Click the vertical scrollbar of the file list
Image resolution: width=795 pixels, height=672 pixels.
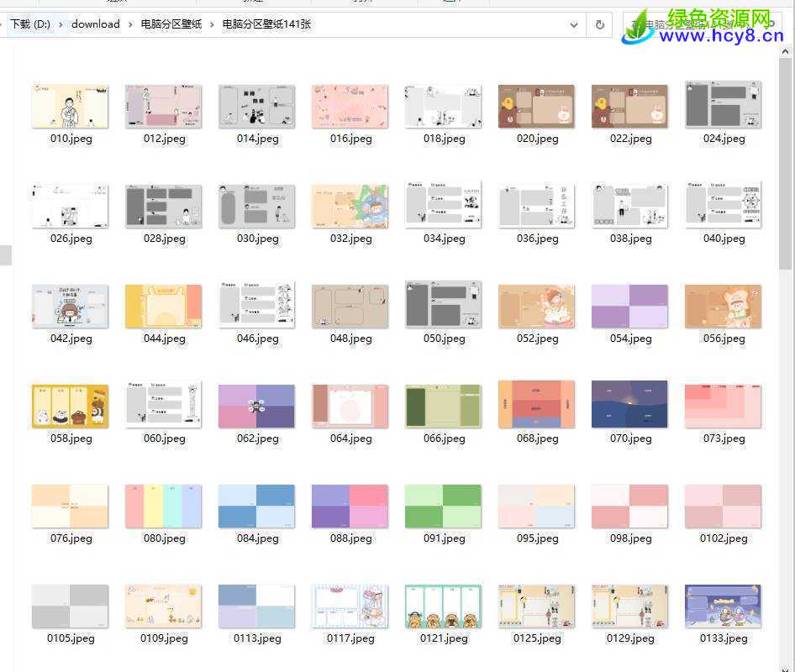(x=786, y=168)
